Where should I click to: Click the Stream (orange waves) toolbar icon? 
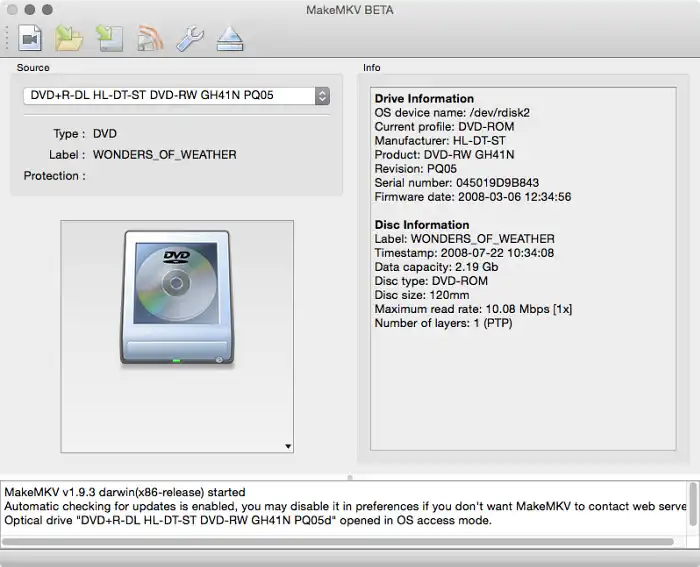[150, 38]
